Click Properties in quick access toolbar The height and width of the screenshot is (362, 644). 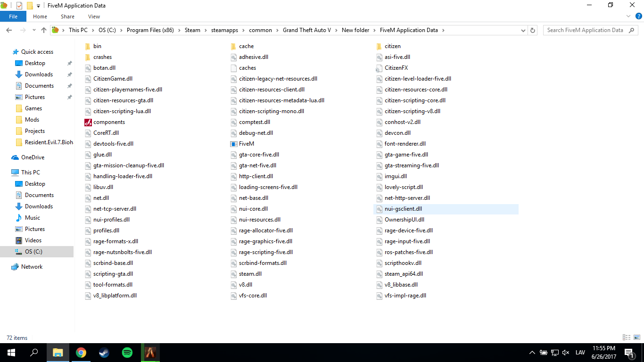(x=19, y=6)
